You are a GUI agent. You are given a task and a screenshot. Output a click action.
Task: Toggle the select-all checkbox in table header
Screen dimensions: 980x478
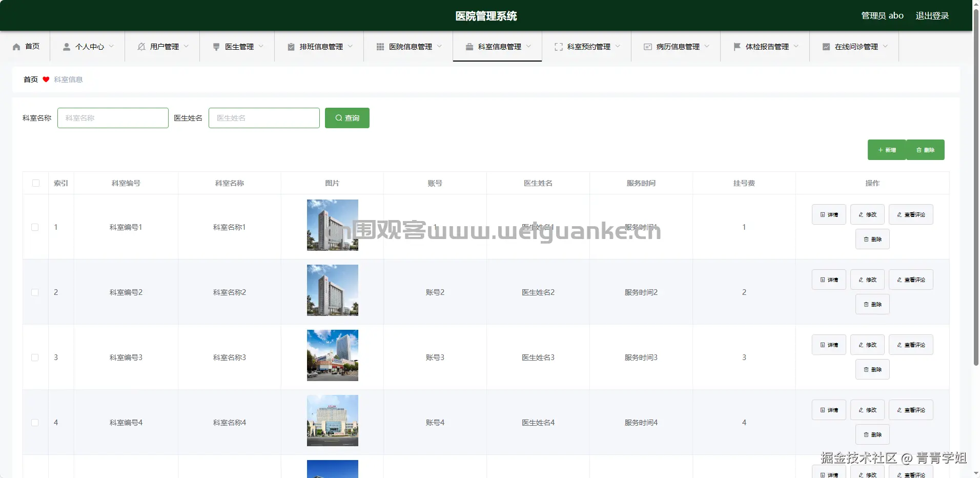36,183
